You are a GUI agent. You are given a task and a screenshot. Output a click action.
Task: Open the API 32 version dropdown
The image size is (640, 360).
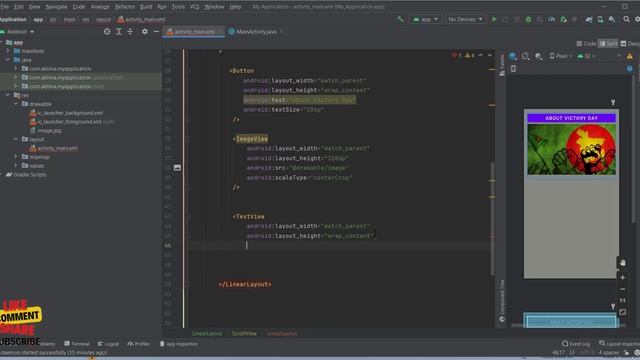point(587,56)
